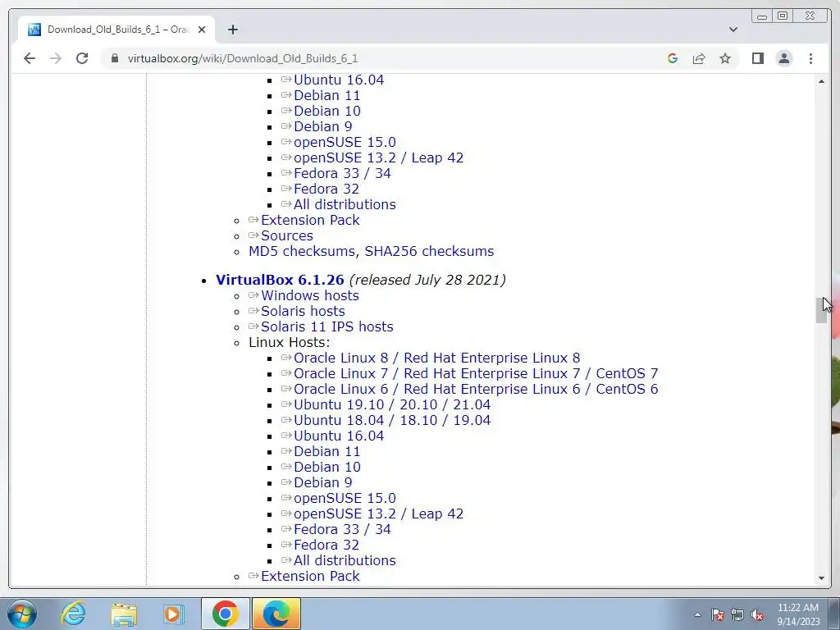The image size is (840, 630).
Task: Switch to Chrome in the taskbar
Action: click(x=225, y=614)
